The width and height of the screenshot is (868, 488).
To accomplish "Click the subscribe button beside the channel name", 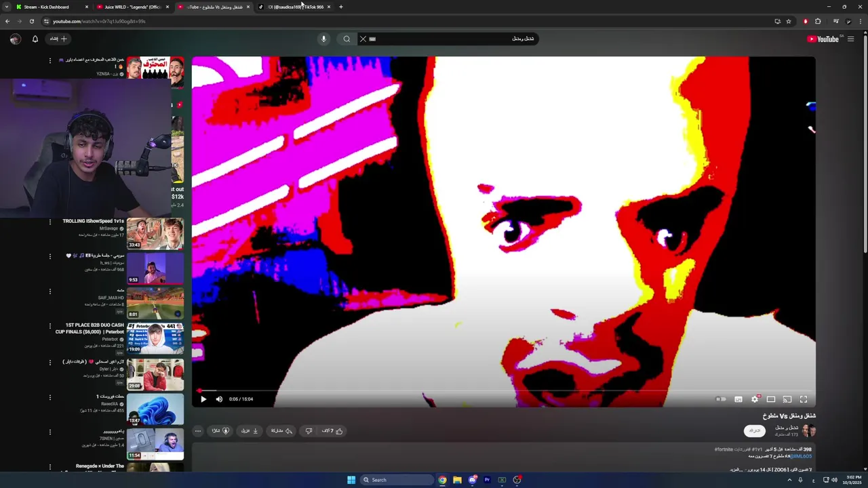I will point(755,430).
